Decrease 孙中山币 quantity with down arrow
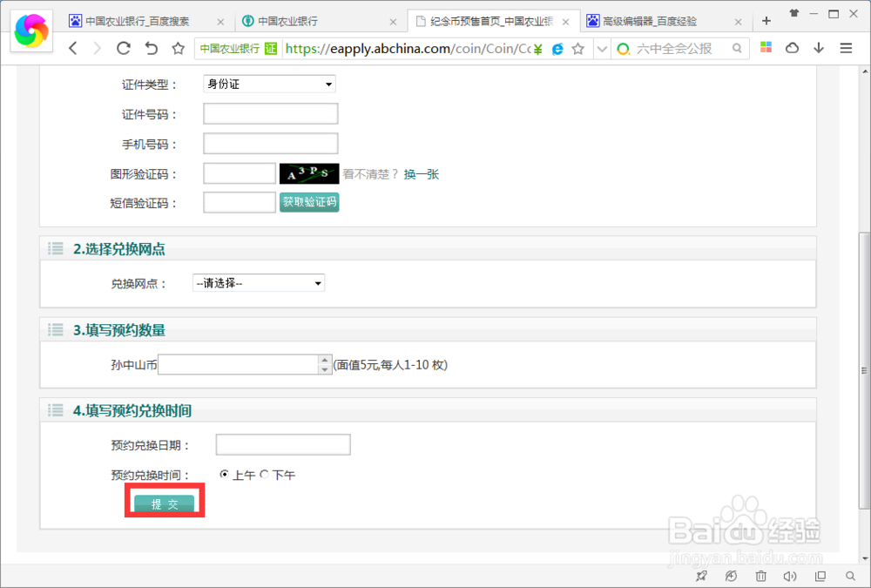The width and height of the screenshot is (871, 588). click(x=325, y=369)
